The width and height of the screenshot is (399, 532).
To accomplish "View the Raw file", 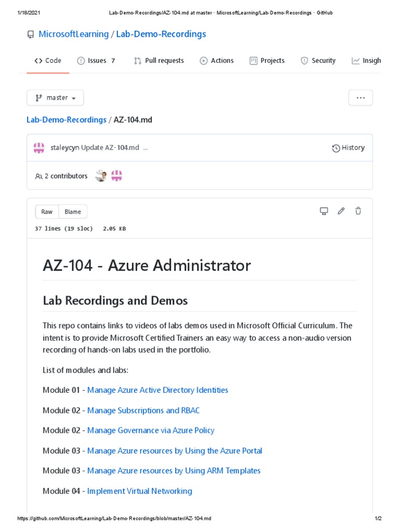I will pos(47,212).
